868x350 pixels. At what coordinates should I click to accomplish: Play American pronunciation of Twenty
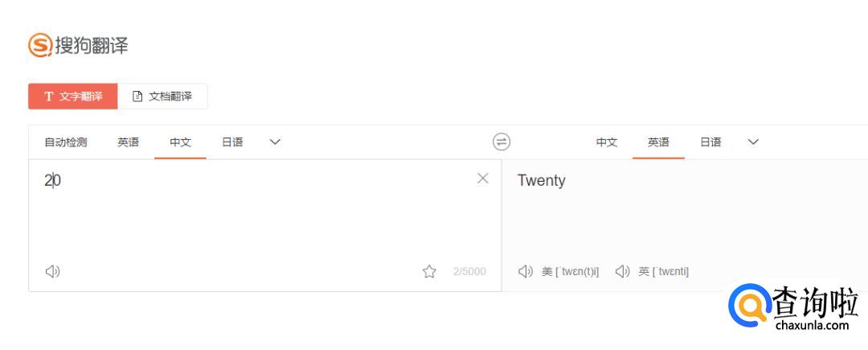point(526,271)
